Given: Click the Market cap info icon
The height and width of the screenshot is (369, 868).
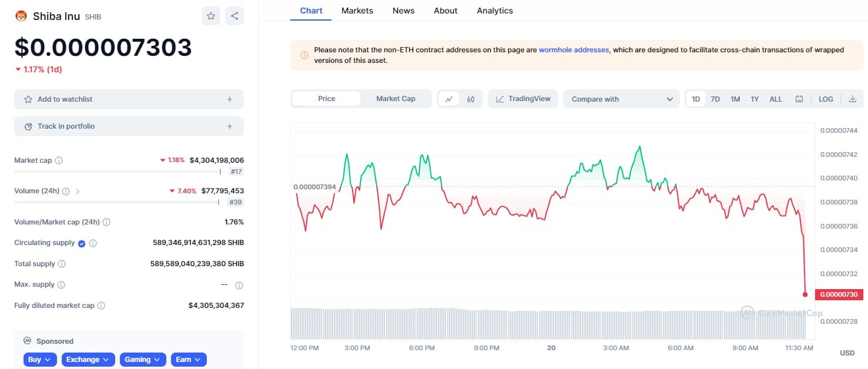Looking at the screenshot, I should (59, 160).
